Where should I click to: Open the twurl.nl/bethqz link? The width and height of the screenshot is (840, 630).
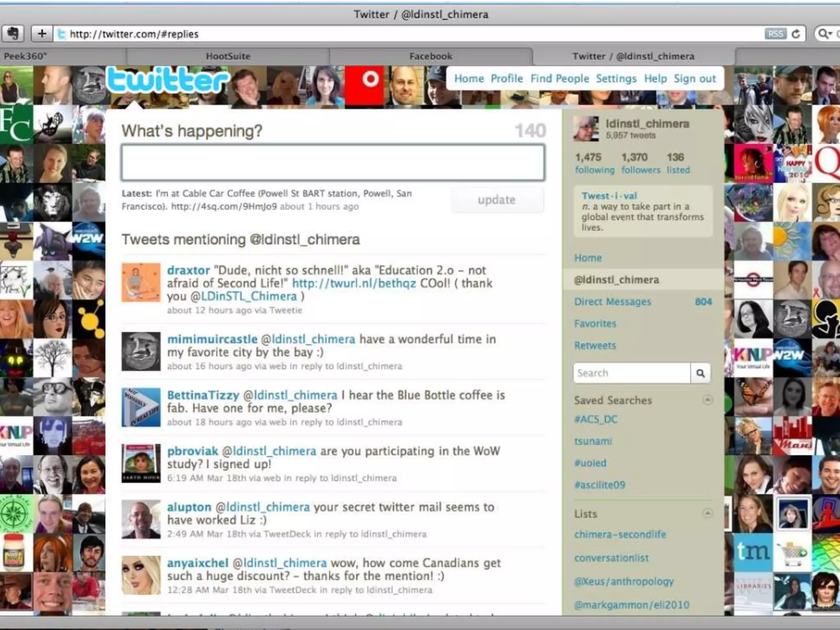354,283
